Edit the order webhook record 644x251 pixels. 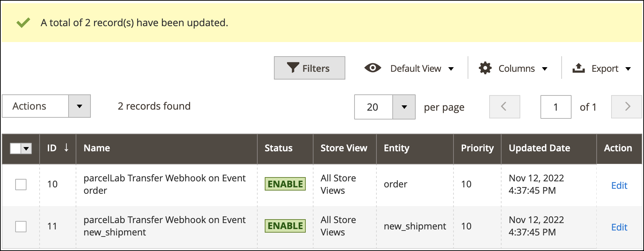tap(619, 185)
